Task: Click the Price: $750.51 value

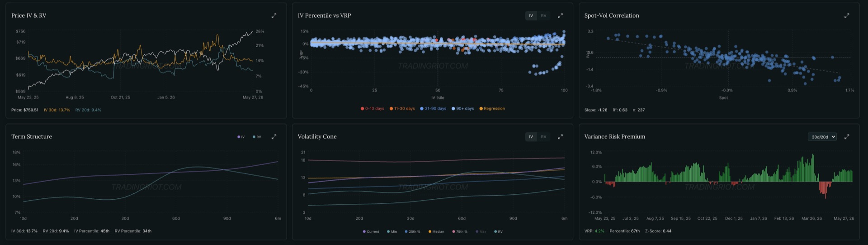Action: [25, 110]
